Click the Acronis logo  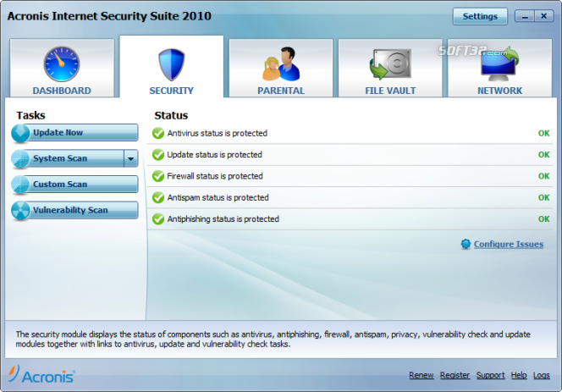point(41,375)
